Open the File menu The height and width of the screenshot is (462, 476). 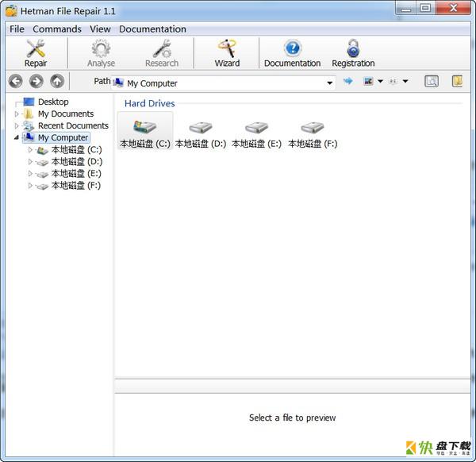tap(17, 29)
